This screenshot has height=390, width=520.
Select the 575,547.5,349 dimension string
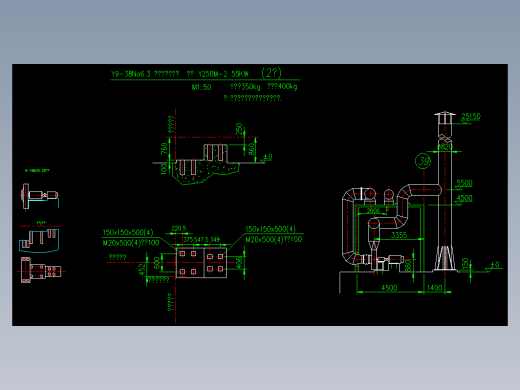[x=202, y=240]
